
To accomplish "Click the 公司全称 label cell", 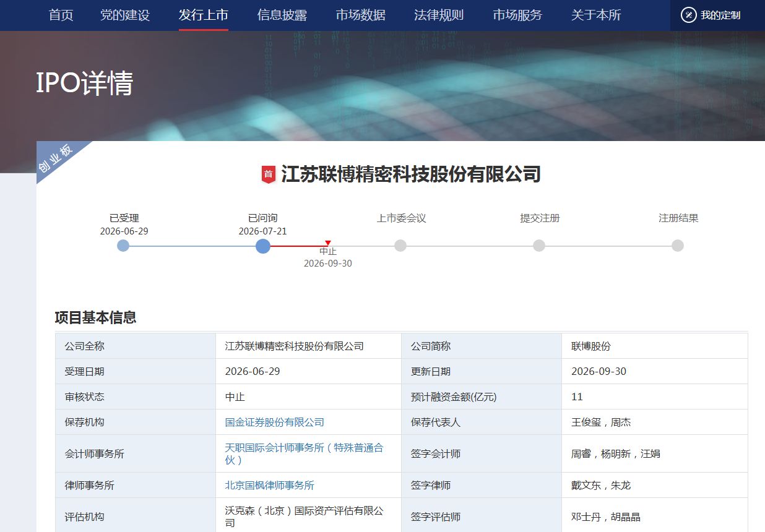I will (136, 346).
